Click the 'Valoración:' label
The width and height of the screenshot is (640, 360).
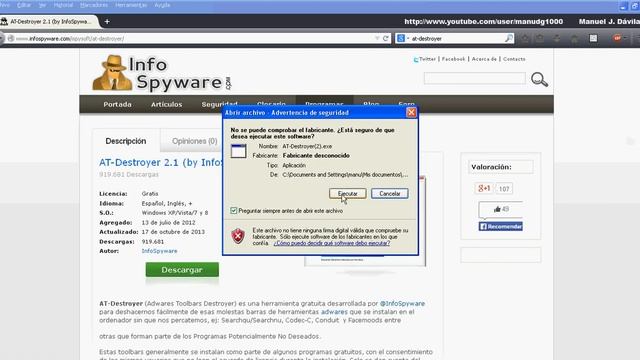click(491, 167)
